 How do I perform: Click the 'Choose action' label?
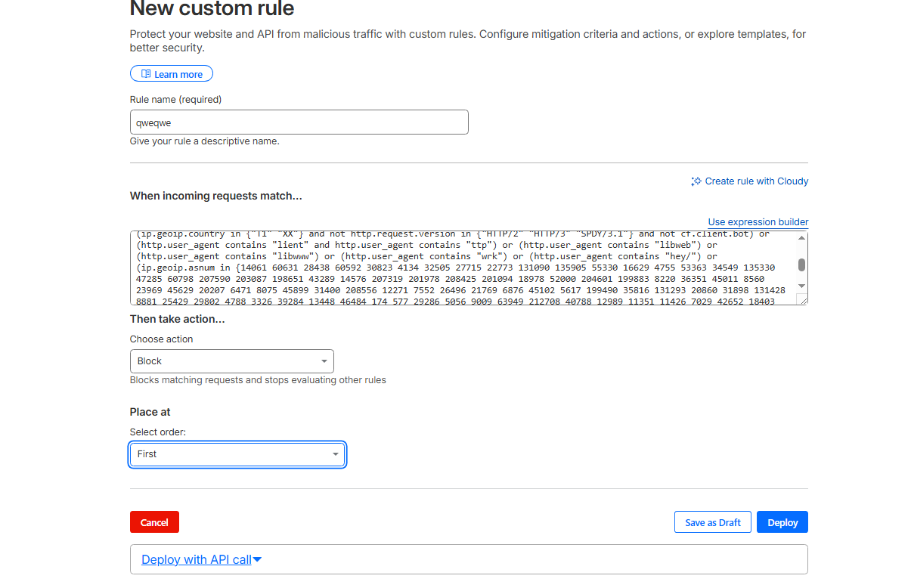[x=162, y=339]
